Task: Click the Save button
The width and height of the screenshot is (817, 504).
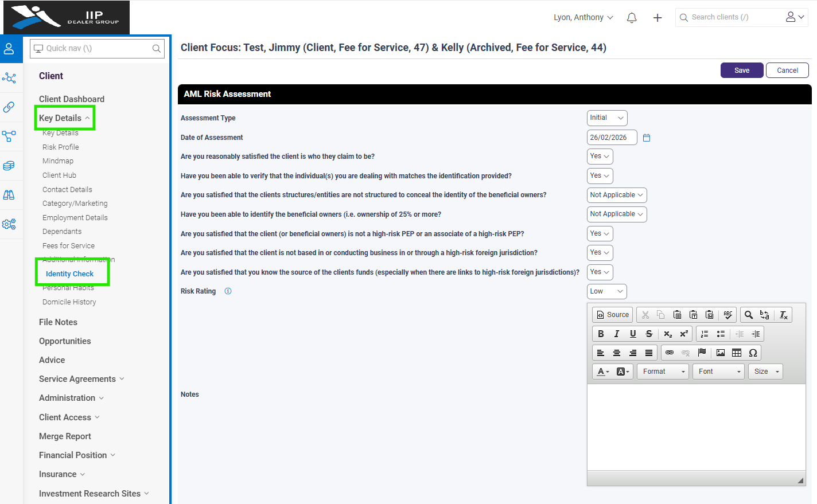Action: click(x=742, y=71)
